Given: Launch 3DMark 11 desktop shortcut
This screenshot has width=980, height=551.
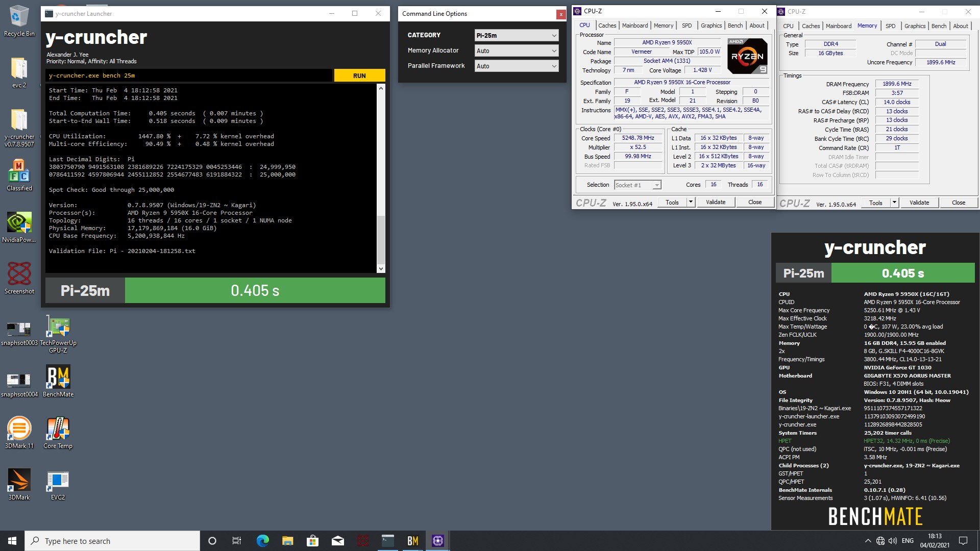Looking at the screenshot, I should pyautogui.click(x=19, y=433).
